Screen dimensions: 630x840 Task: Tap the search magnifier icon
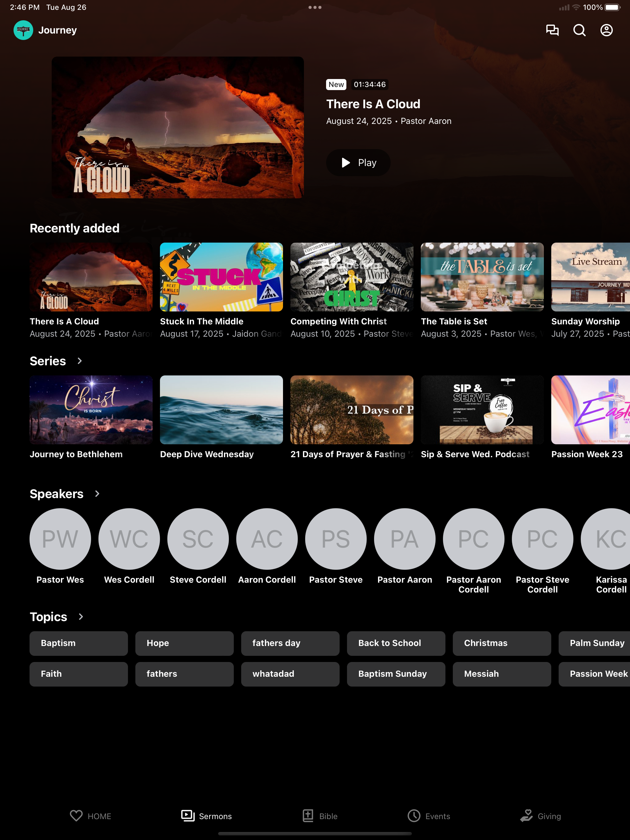pyautogui.click(x=579, y=30)
